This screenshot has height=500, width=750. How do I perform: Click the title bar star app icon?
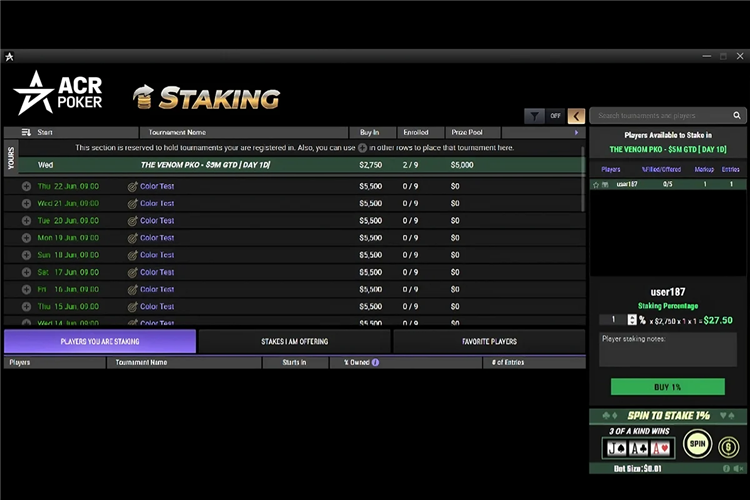9,56
